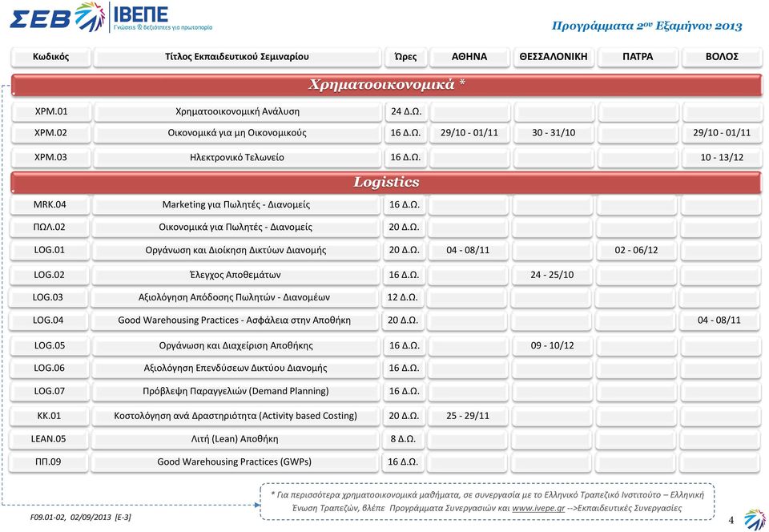Select code cell ΠΩΛ.02

pos(50,227)
